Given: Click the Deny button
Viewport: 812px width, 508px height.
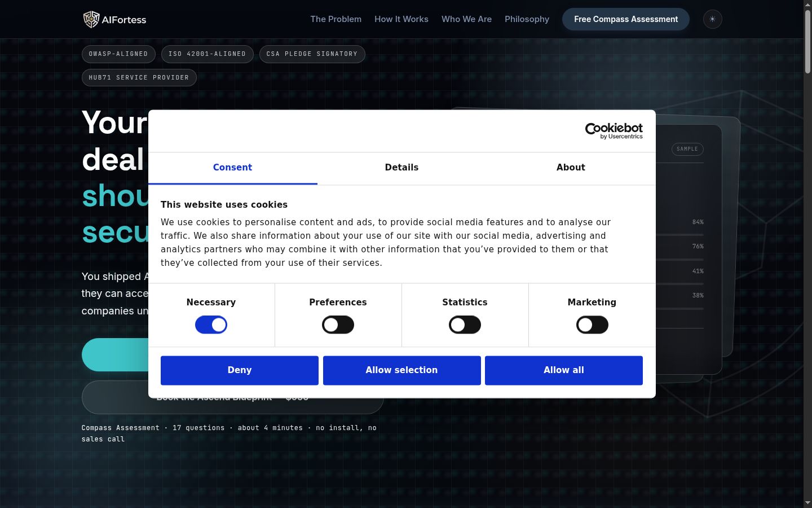Looking at the screenshot, I should click(240, 370).
